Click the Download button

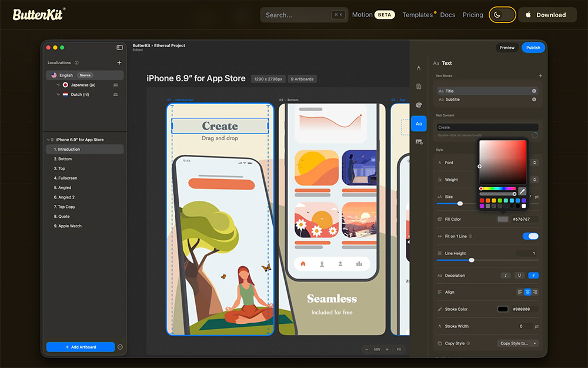(547, 15)
